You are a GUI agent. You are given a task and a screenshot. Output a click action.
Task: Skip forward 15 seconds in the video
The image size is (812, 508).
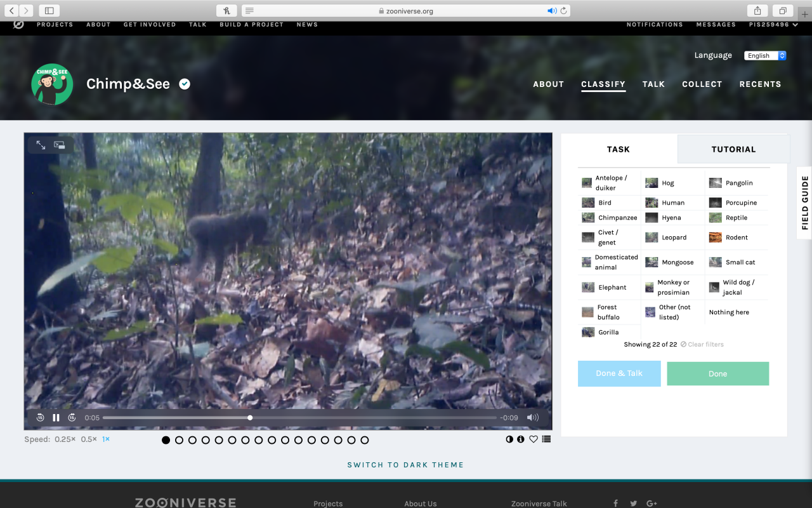click(x=72, y=418)
